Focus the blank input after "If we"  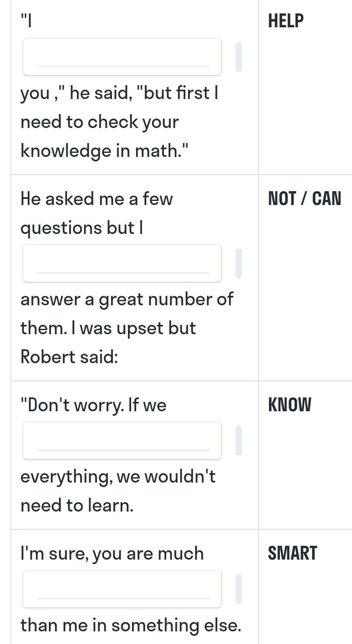tap(122, 440)
